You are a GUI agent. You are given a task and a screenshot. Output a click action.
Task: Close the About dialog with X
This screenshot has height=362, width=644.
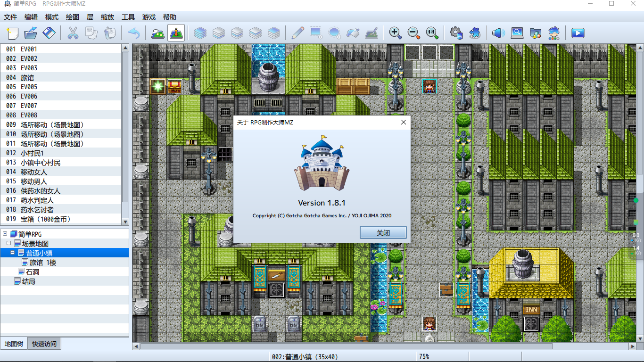tap(404, 122)
